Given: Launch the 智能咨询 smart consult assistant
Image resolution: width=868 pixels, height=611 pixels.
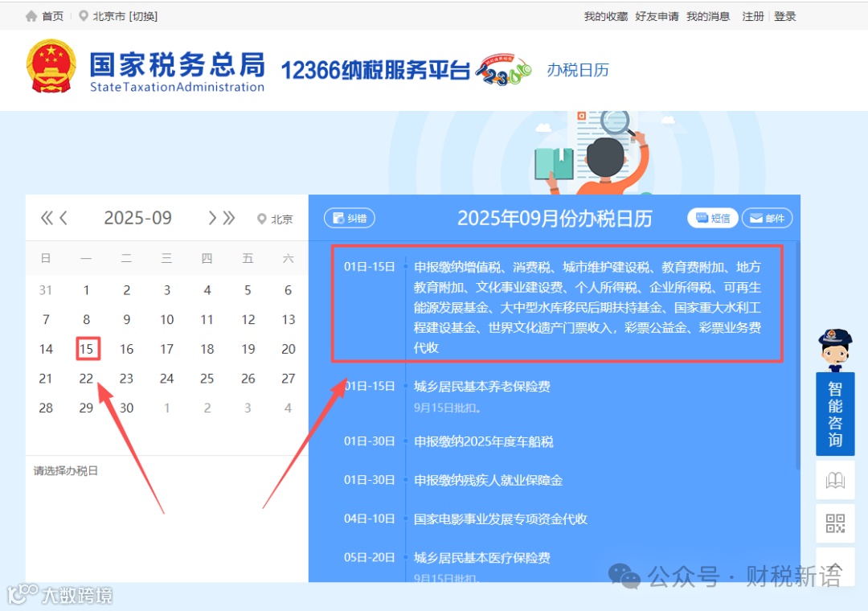Looking at the screenshot, I should tap(835, 413).
